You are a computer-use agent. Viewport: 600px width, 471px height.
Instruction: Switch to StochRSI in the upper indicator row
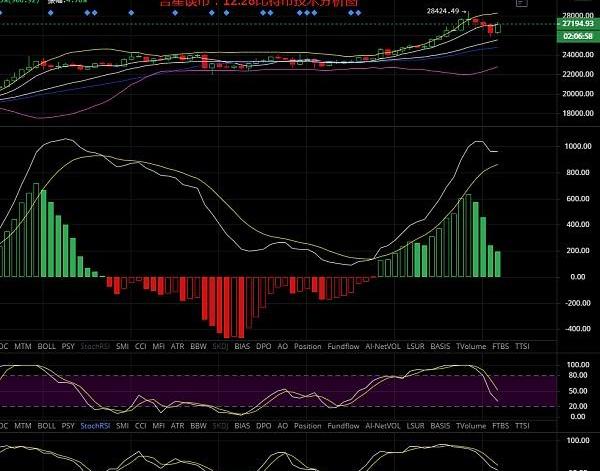pyautogui.click(x=96, y=346)
